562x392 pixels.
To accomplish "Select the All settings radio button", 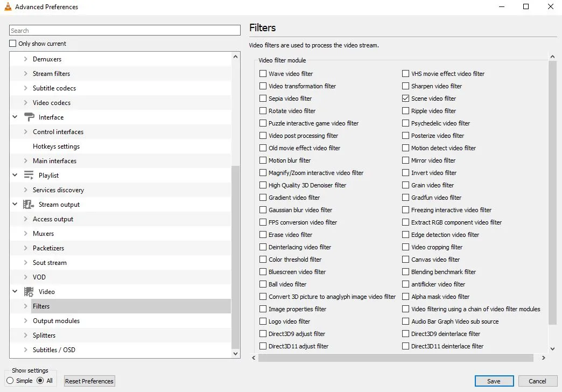I will coord(40,381).
